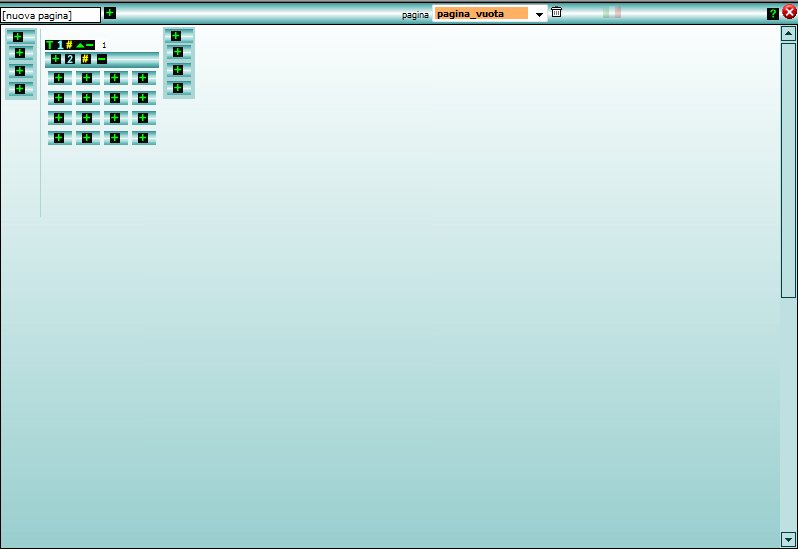The height and width of the screenshot is (549, 798).
Task: Click the green T icon in header row
Action: [49, 45]
